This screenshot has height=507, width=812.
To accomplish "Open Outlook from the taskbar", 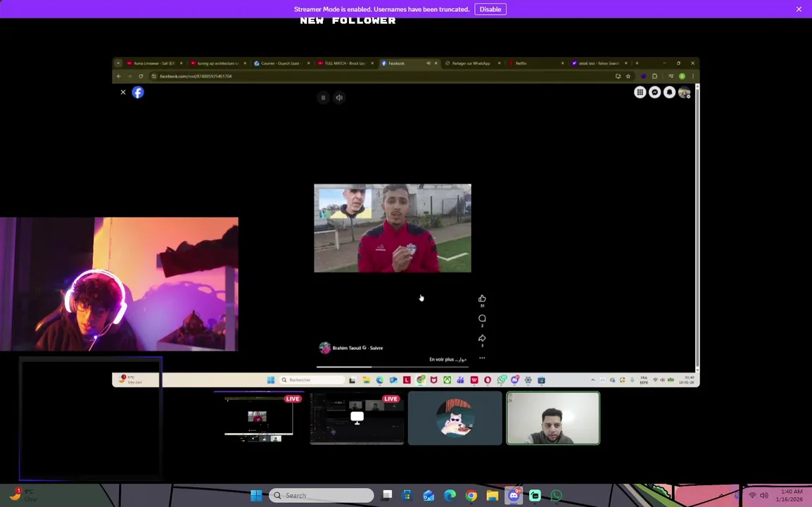I will pos(429,496).
